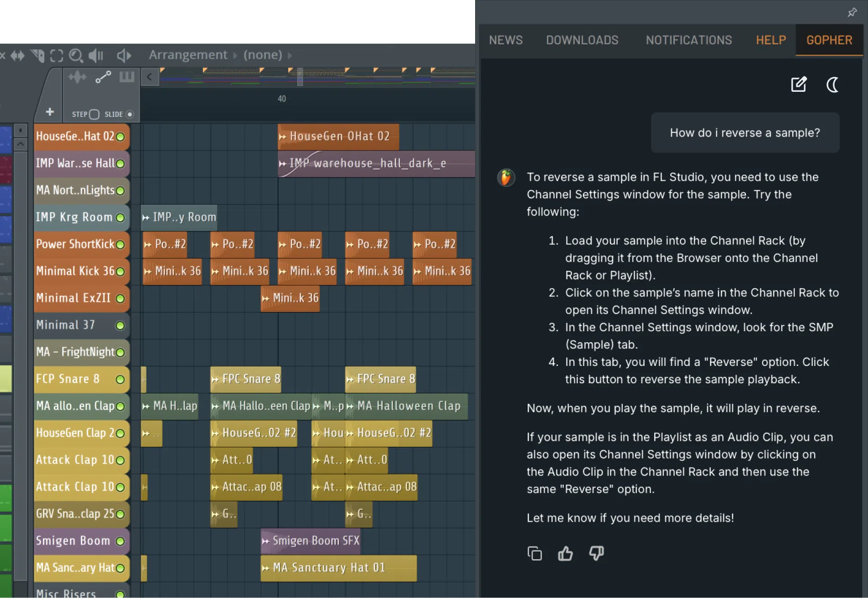Select the MA - FrightNight track header

(81, 352)
